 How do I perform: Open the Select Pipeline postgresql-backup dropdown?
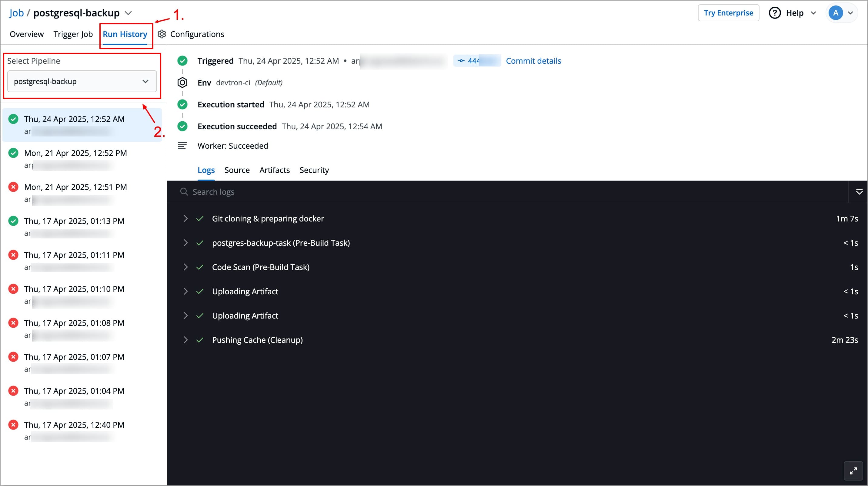(x=82, y=81)
